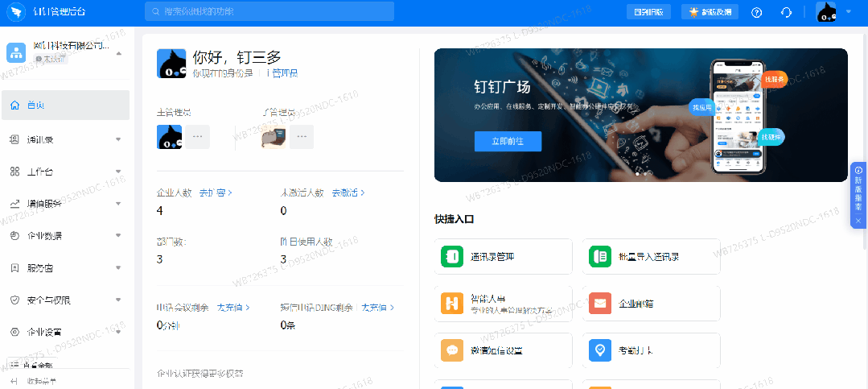Open the 批量导入通讯录 quick entry card
The width and height of the screenshot is (868, 389).
coord(651,257)
